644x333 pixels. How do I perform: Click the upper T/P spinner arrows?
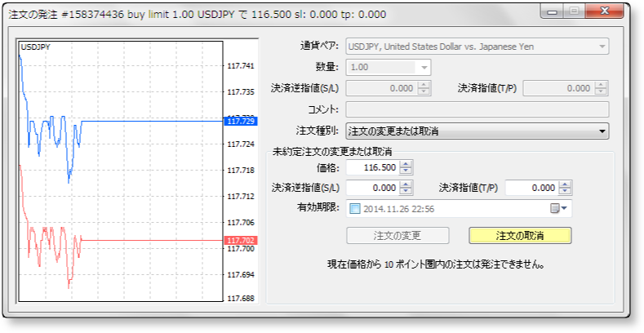coord(601,88)
